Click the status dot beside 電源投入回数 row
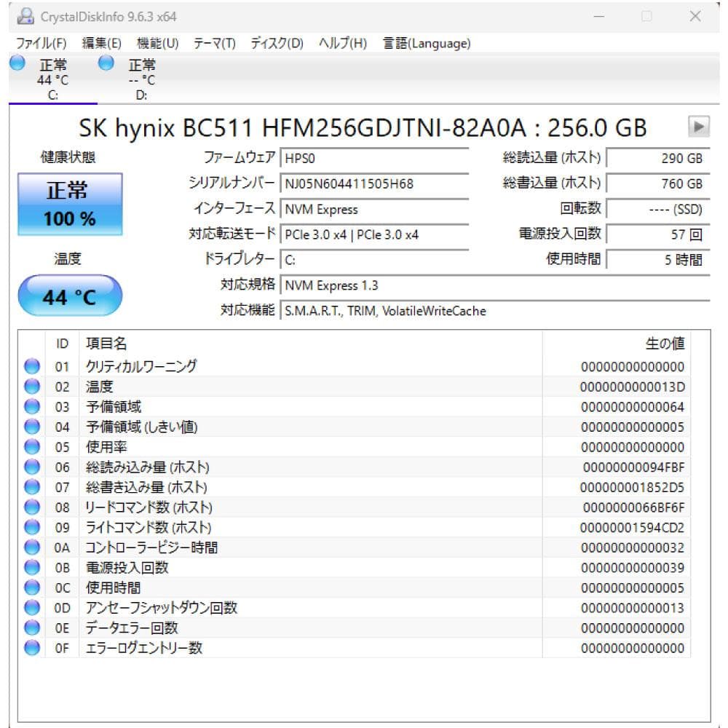The width and height of the screenshot is (728, 728). [x=31, y=567]
